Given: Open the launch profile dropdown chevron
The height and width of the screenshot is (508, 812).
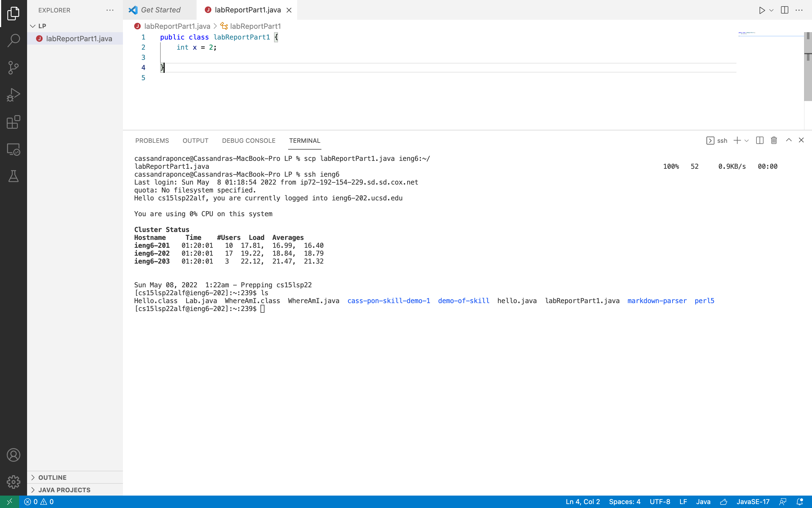Looking at the screenshot, I should (x=747, y=141).
